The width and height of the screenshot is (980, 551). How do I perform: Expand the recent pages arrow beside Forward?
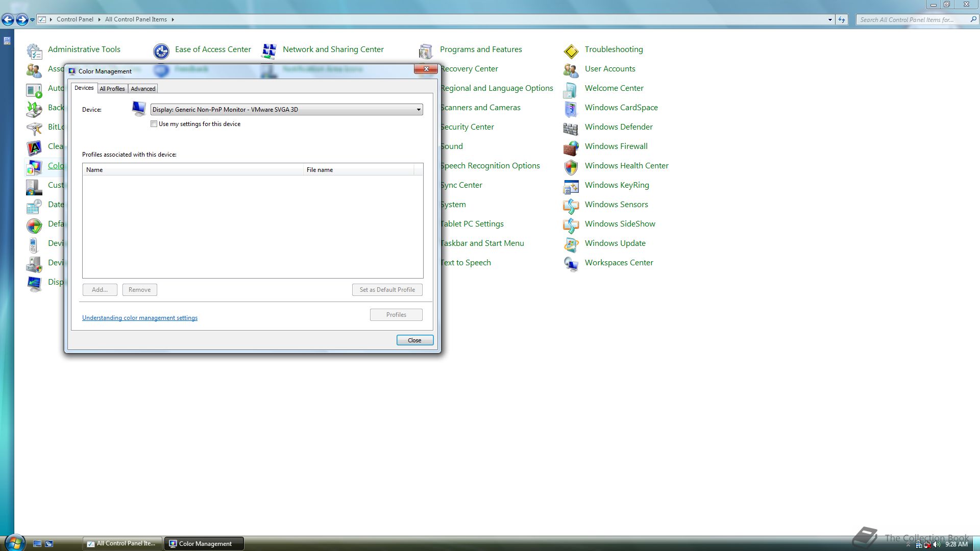pos(33,20)
